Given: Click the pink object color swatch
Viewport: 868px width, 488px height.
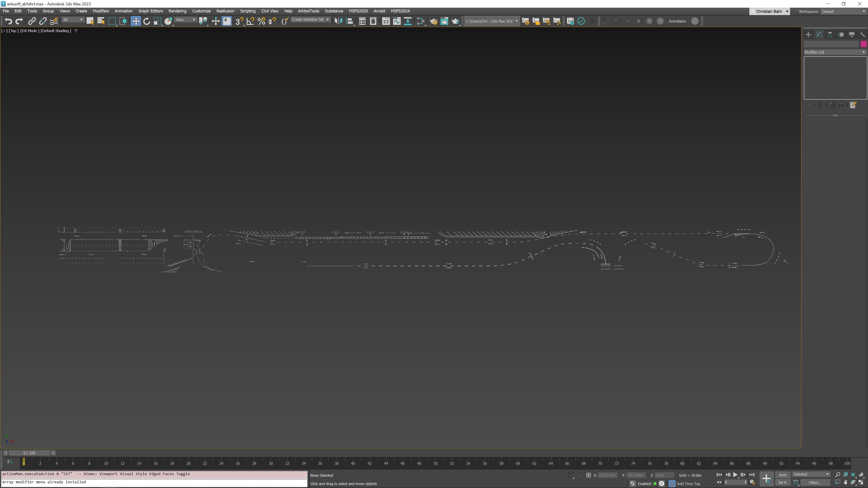Looking at the screenshot, I should coord(863,44).
